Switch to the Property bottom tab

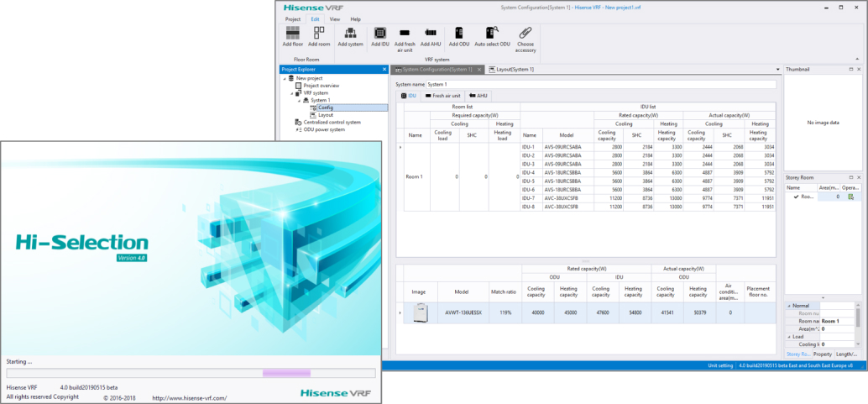(823, 354)
